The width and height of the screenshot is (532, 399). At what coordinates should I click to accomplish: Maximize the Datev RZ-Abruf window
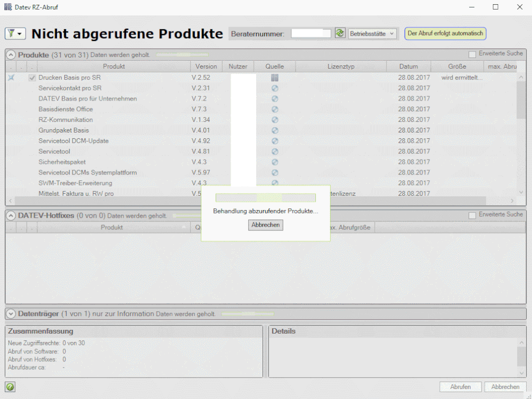[495, 7]
